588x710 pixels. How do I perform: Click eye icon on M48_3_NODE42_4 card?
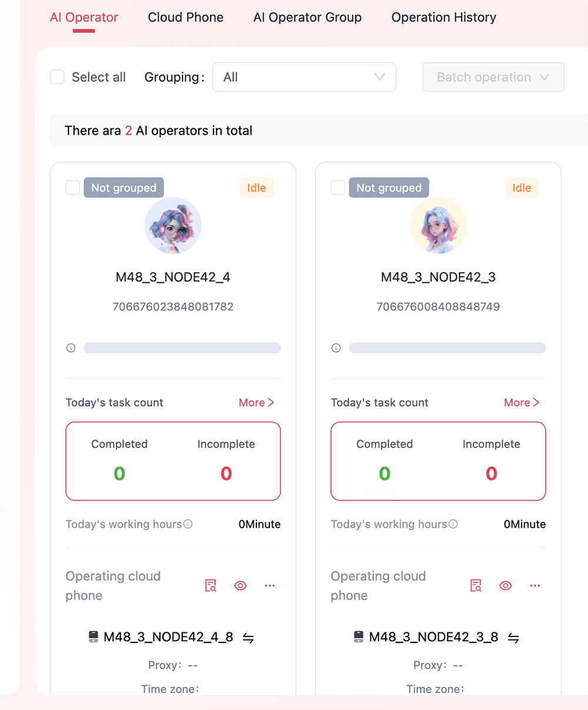pos(240,585)
